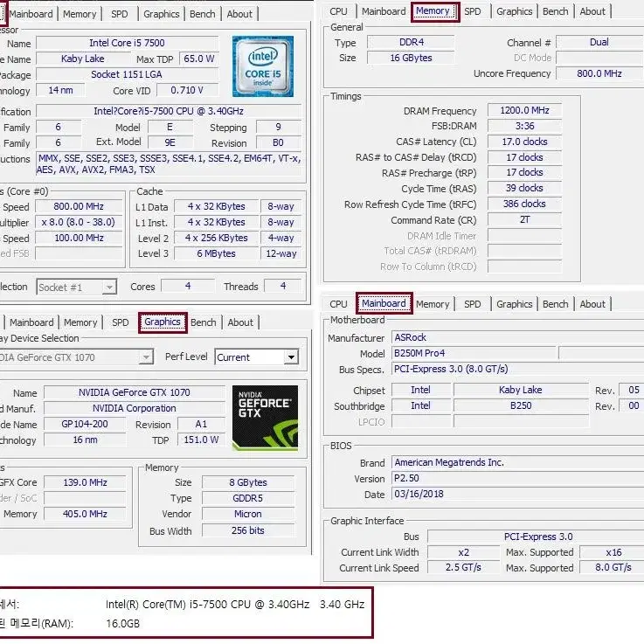This screenshot has height=644, width=644.
Task: Select the highlighted Mainboard tab above Motherboard section
Action: coord(384,303)
